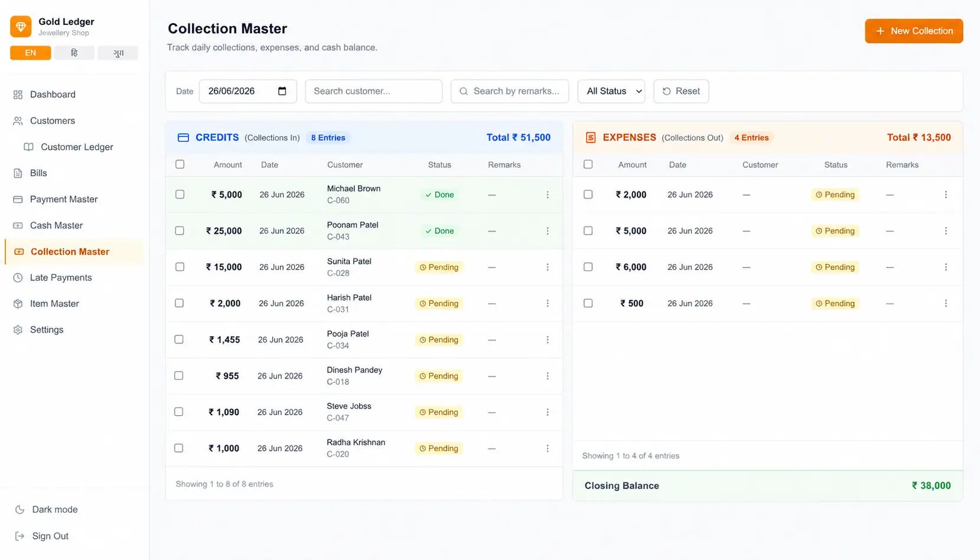Viewport: 980px width, 560px height.
Task: Click the Gold Ledger diamond logo icon
Action: [21, 27]
